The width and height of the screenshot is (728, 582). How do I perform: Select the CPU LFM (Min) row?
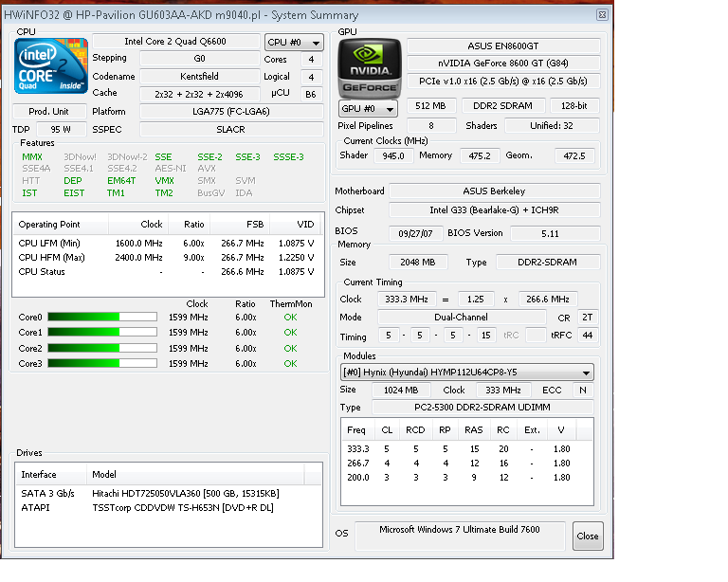pyautogui.click(x=168, y=244)
